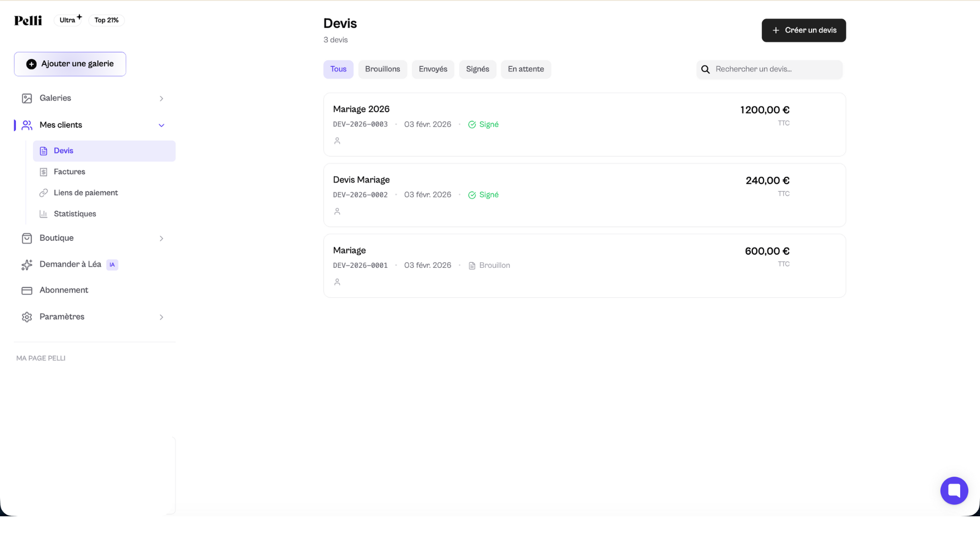This screenshot has width=980, height=551.
Task: Click client icon under Mariage 2026 quote
Action: (x=337, y=141)
